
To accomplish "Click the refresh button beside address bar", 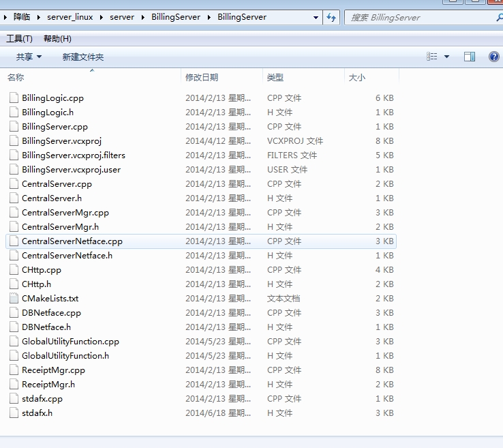I will coord(332,17).
